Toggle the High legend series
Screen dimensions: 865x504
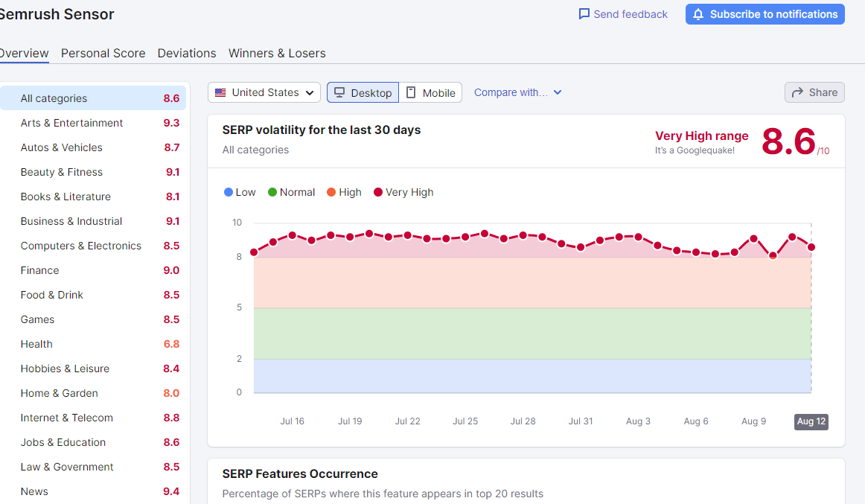point(344,192)
